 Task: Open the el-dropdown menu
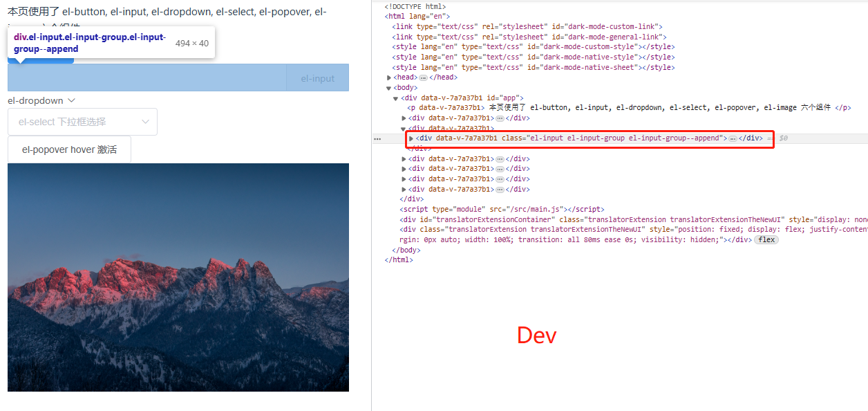pos(41,100)
